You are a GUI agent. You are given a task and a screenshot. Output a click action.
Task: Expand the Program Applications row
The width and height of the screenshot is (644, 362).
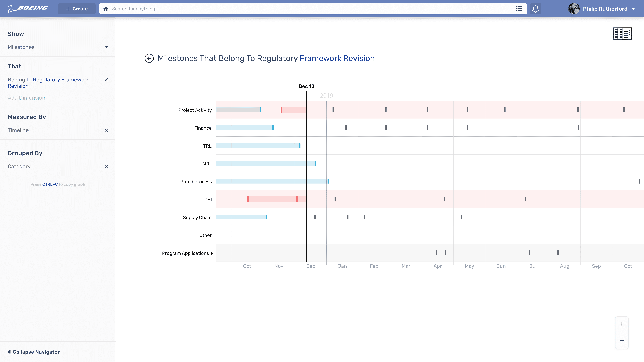(212, 253)
